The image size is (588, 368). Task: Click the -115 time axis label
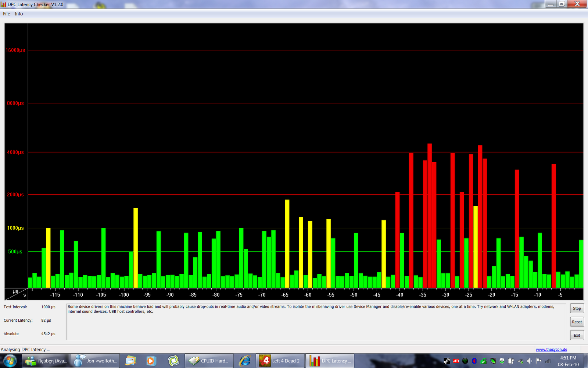click(55, 295)
